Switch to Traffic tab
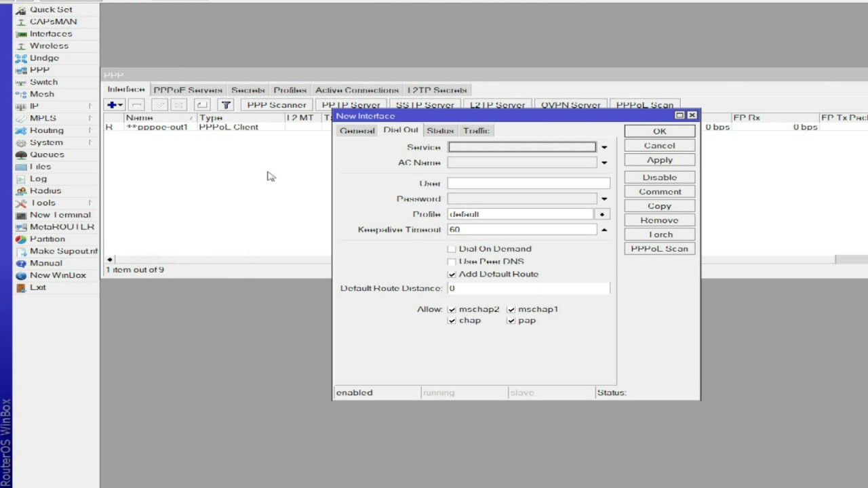Screen dimensions: 868x488 point(476,131)
